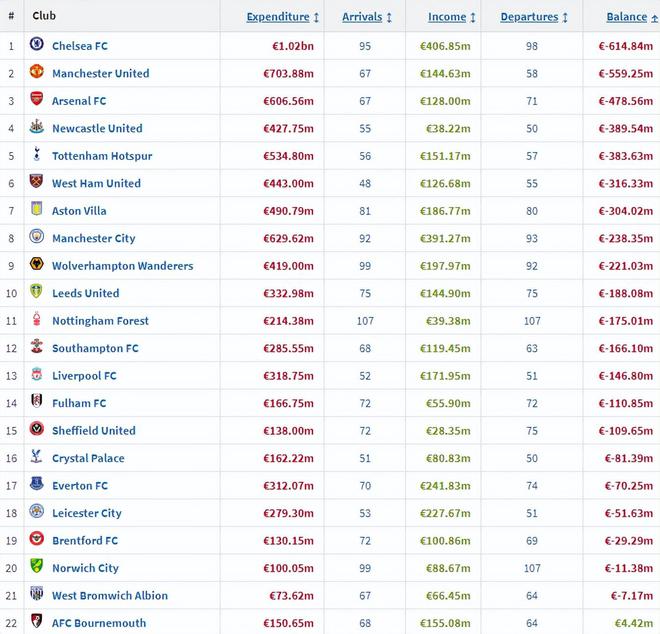Open the Manchester City club link
660x634 pixels.
[x=93, y=238]
